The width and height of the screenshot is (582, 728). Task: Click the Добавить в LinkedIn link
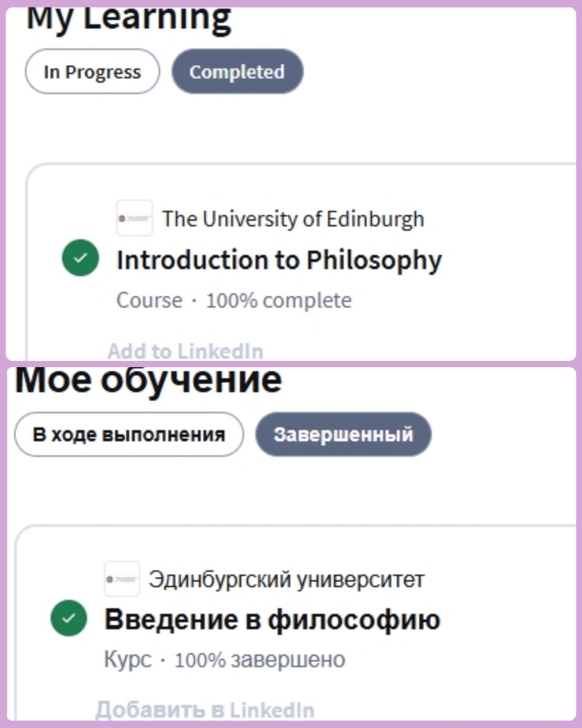205,710
